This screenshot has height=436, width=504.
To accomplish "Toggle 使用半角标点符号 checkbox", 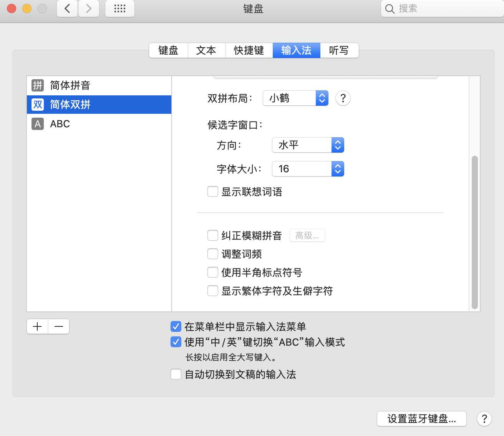I will point(213,272).
